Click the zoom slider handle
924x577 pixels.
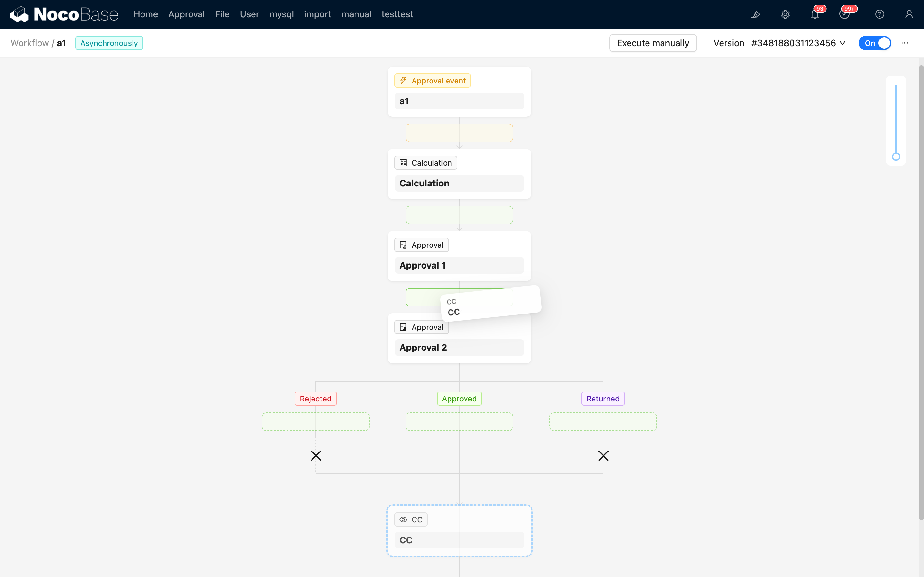click(x=896, y=157)
